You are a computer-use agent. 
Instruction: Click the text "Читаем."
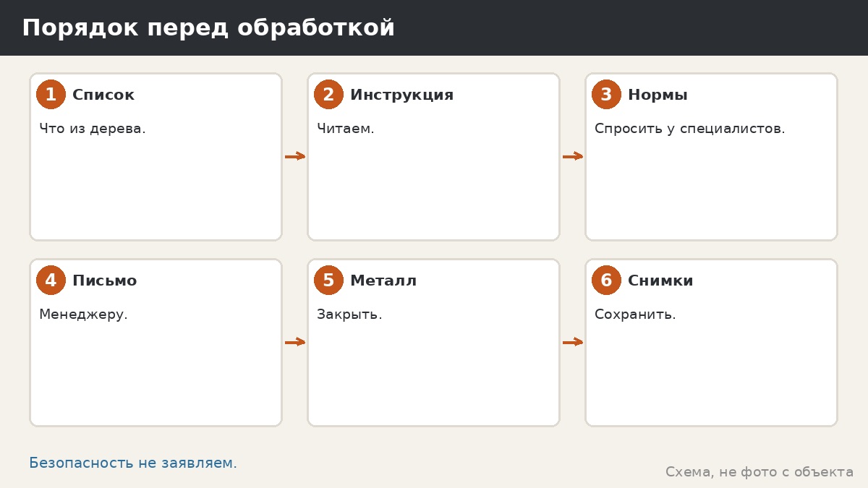point(346,129)
